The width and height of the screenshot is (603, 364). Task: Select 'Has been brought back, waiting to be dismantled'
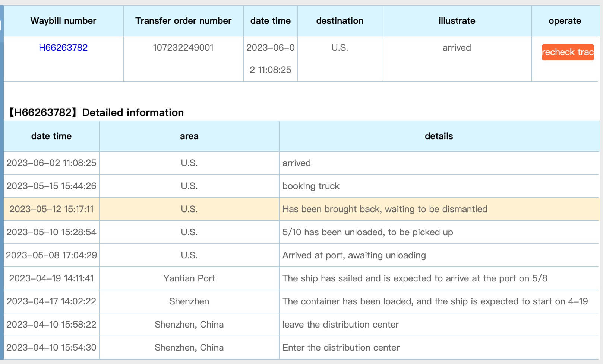(385, 209)
